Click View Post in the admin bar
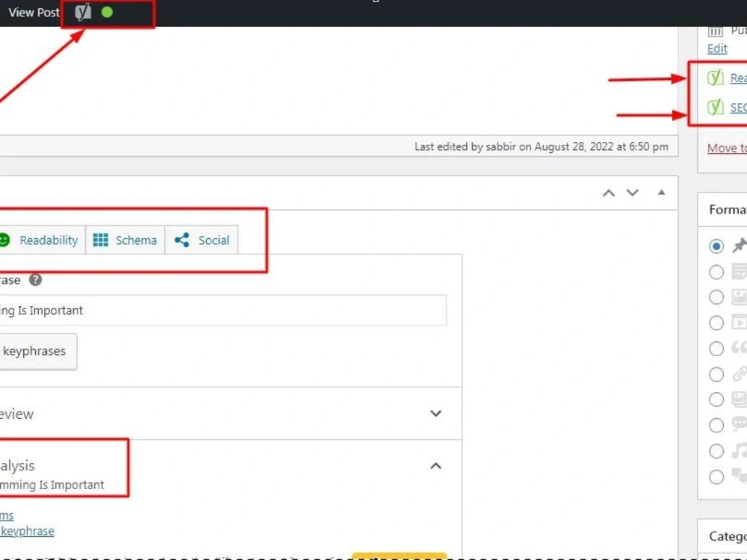The image size is (747, 560). click(x=34, y=13)
